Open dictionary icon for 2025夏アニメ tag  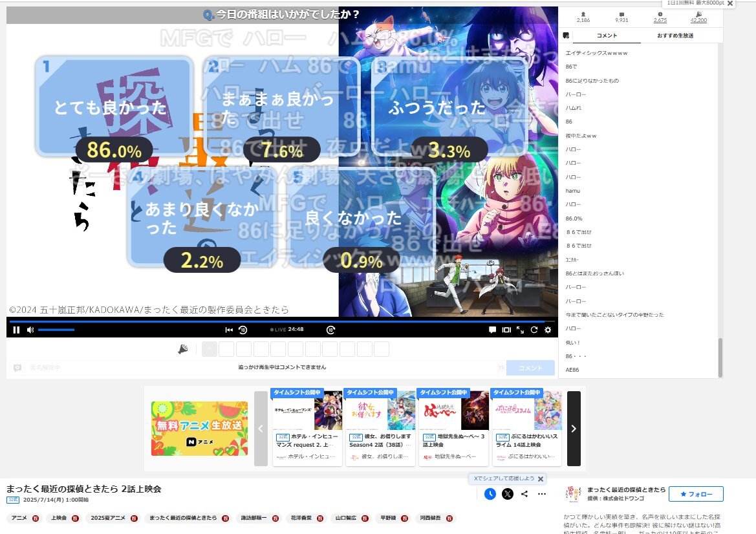[x=134, y=518]
